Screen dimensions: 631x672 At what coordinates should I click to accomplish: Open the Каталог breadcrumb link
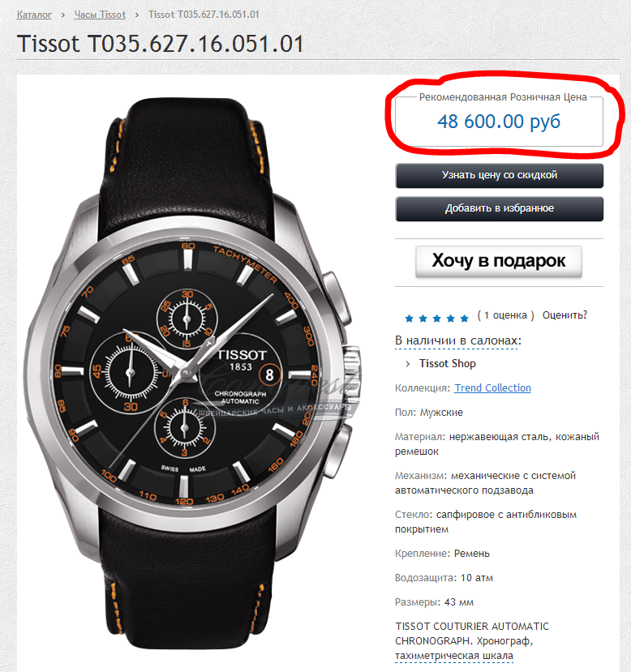[34, 15]
